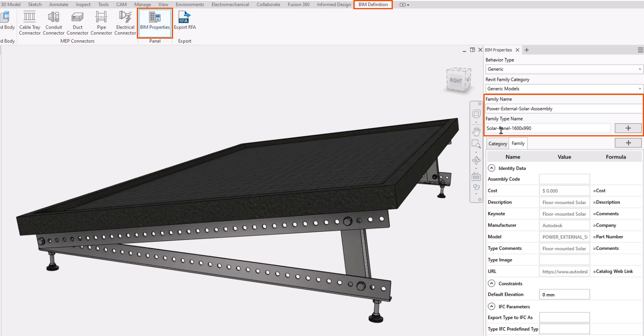Click the RIGHT face of the ViewCube
This screenshot has width=644, height=336.
tap(456, 80)
